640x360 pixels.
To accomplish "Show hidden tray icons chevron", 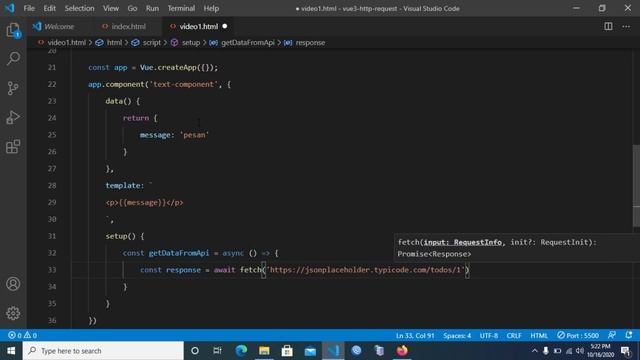I will (x=534, y=351).
